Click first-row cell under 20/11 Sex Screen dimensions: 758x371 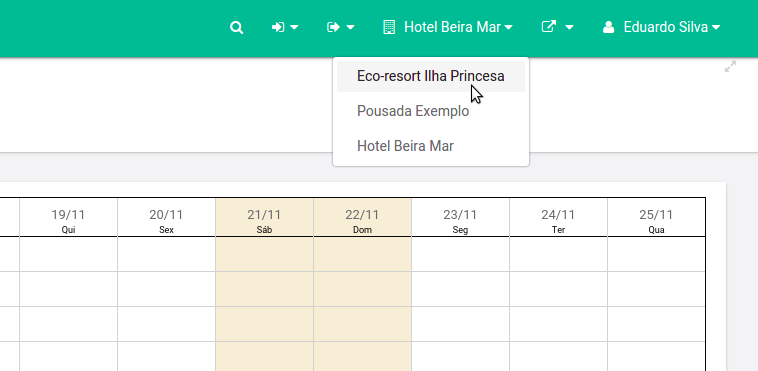[x=166, y=254]
